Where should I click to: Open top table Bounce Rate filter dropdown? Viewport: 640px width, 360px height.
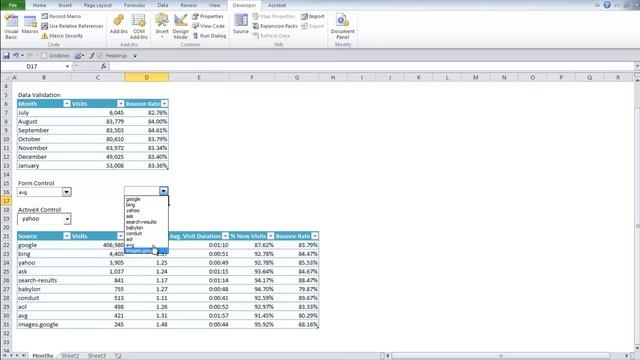click(x=164, y=104)
